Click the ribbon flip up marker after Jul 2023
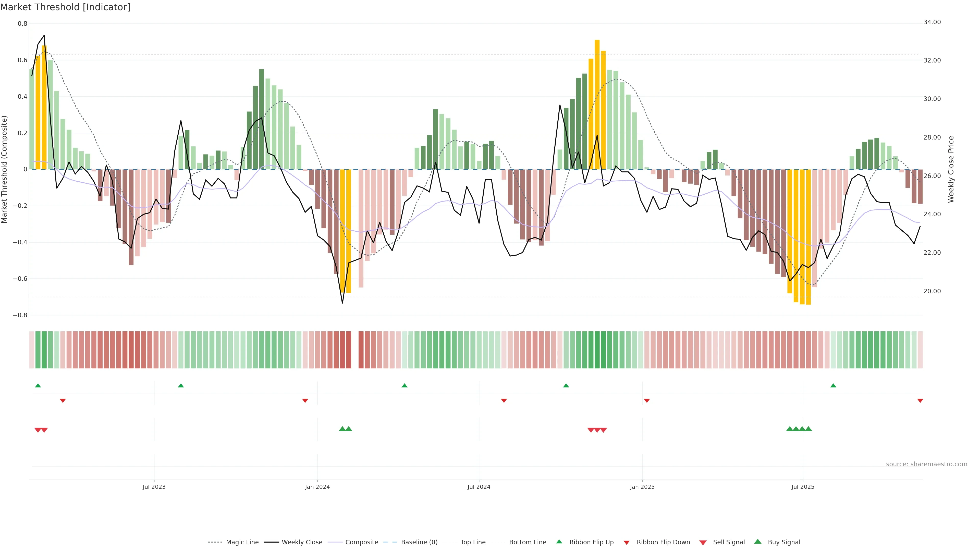 (x=181, y=386)
